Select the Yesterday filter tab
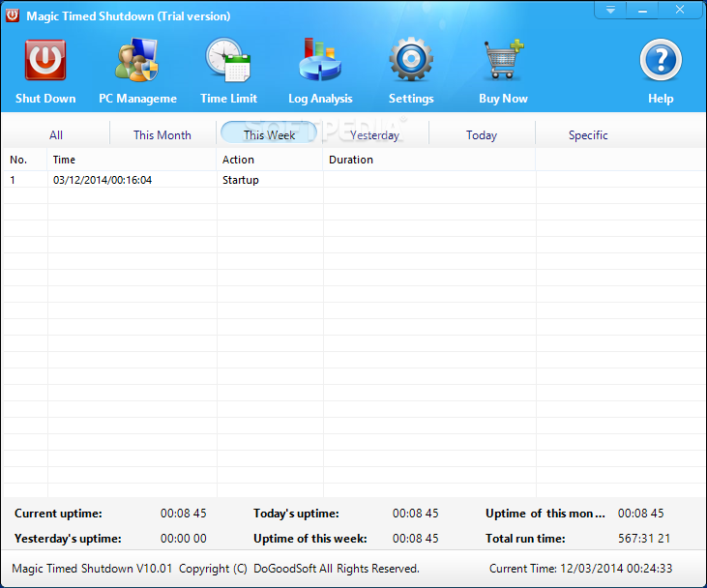707x588 pixels. (375, 134)
